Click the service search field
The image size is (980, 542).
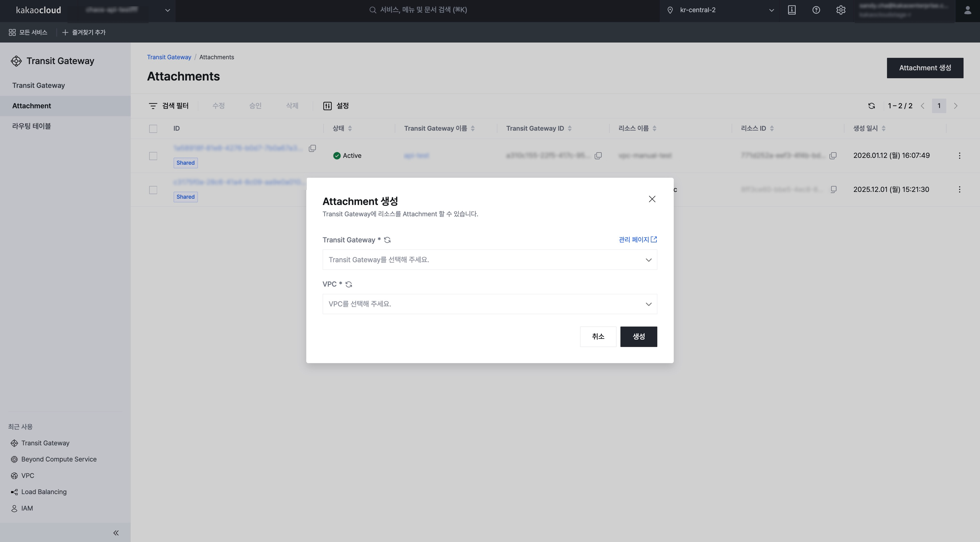click(423, 10)
